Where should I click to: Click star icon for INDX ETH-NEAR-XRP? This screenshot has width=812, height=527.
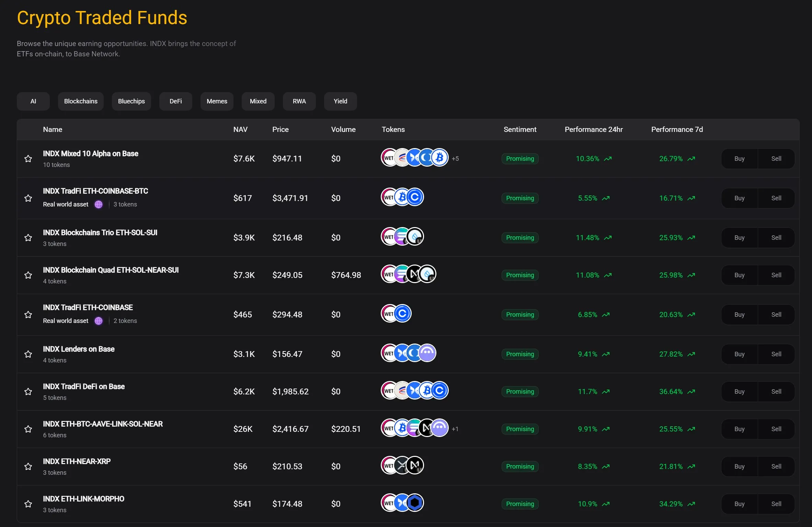pos(28,467)
